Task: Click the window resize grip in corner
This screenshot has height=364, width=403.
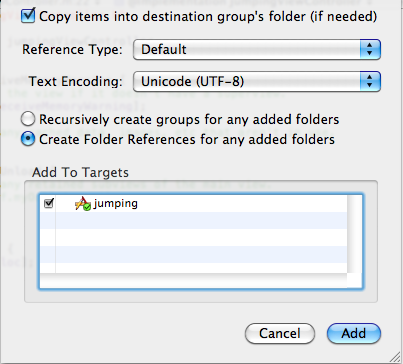Action: (x=396, y=357)
